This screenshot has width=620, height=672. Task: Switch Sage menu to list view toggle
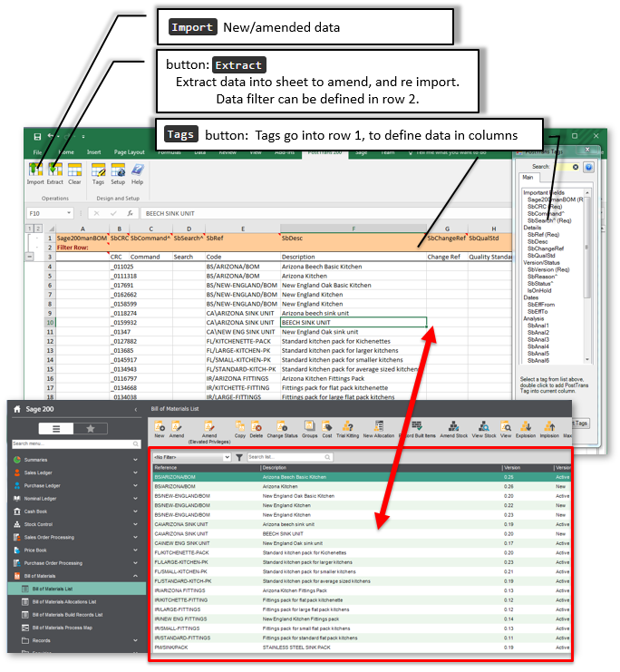[x=56, y=429]
